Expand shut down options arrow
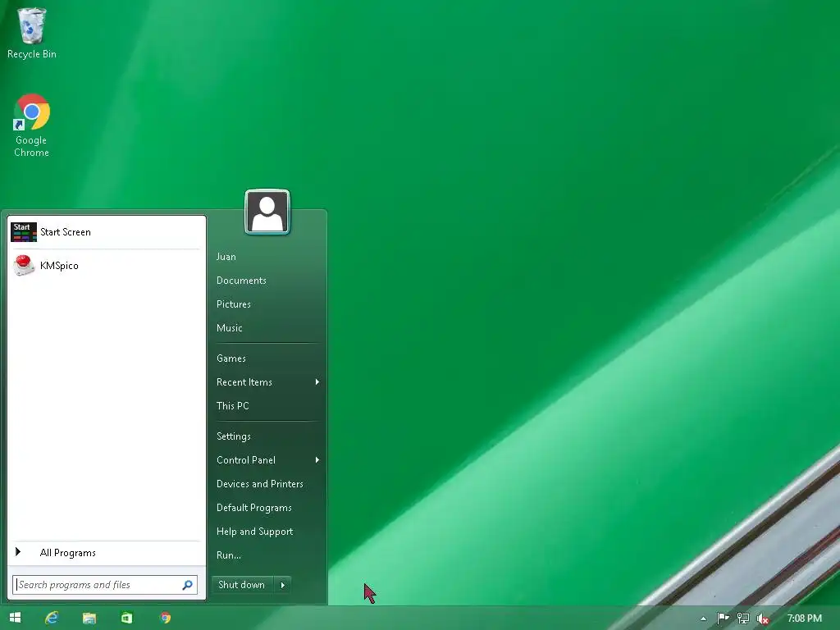This screenshot has width=840, height=630. (x=283, y=585)
